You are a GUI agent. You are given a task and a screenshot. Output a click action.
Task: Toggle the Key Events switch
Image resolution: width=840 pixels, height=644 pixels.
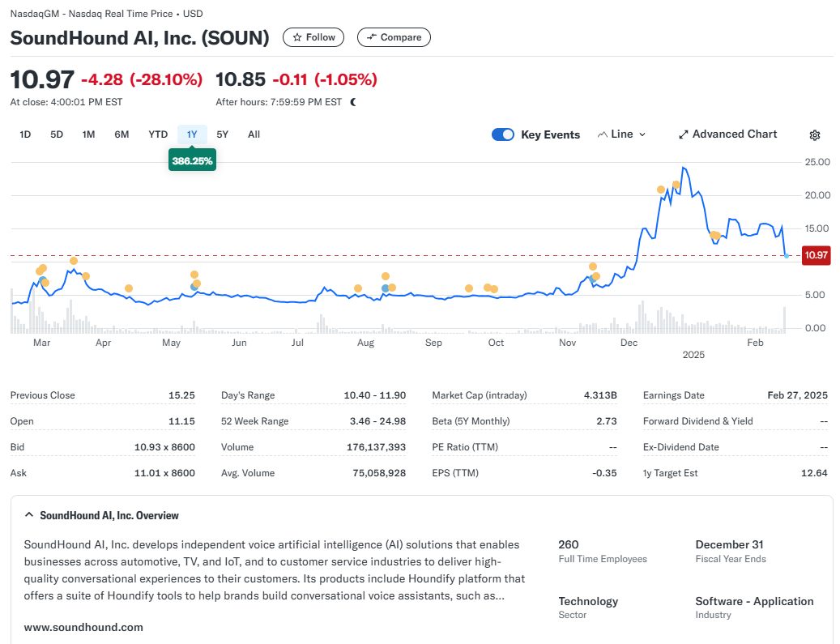click(502, 134)
